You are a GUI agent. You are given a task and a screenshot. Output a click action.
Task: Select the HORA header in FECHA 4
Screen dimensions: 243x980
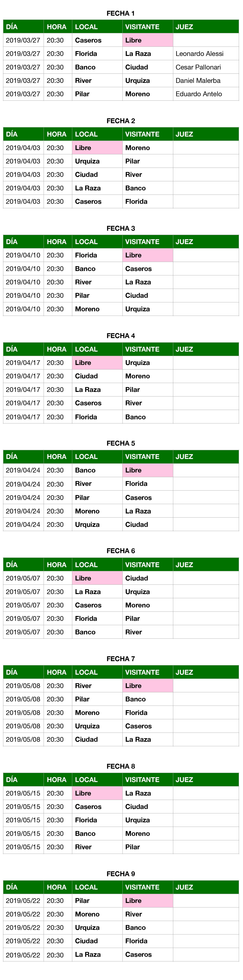(x=56, y=349)
